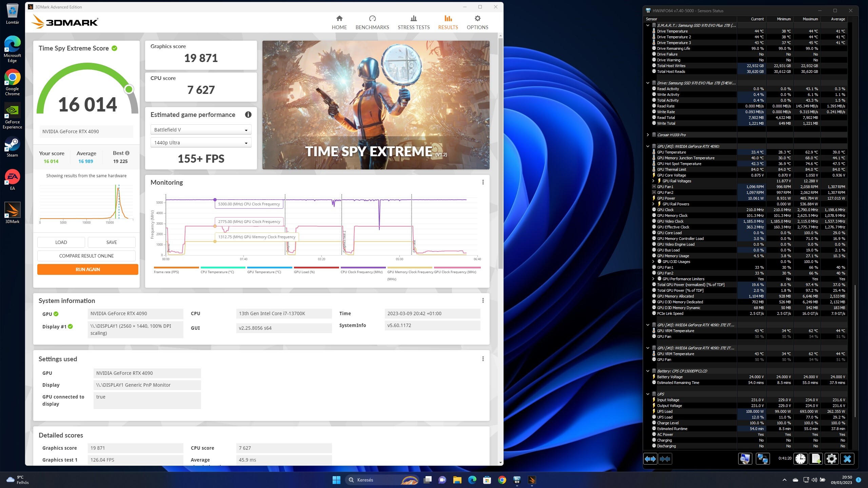Switch to the BENCHMARKS tab
The image size is (868, 488).
coord(372,22)
